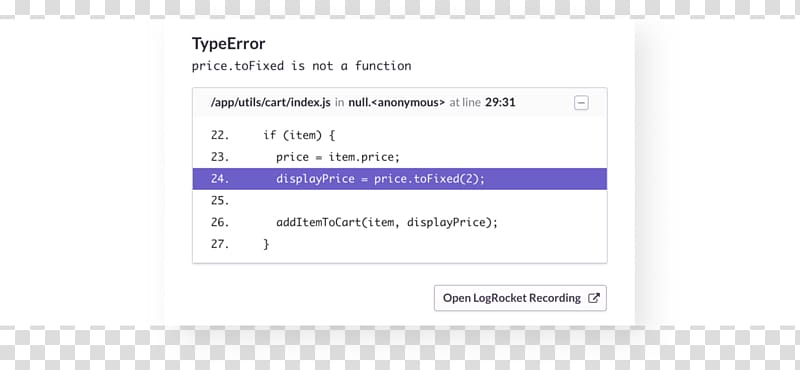
Task: Click item.price expression on line 23
Action: tap(361, 157)
